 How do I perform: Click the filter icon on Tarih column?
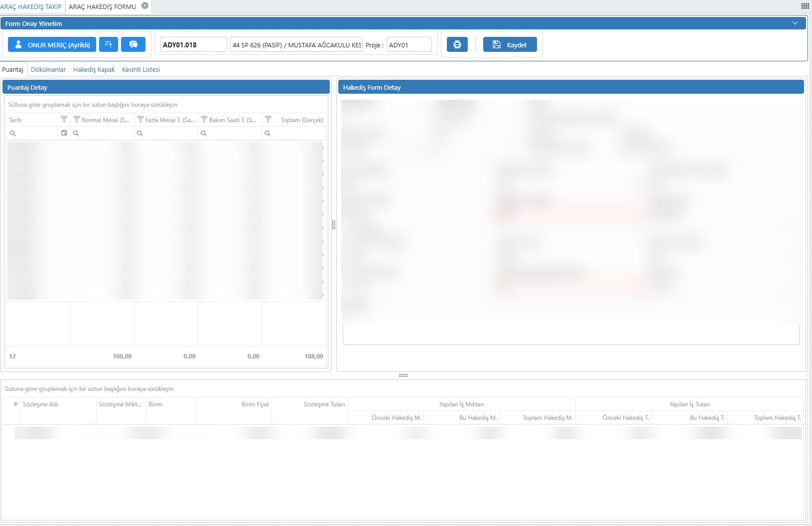64,120
